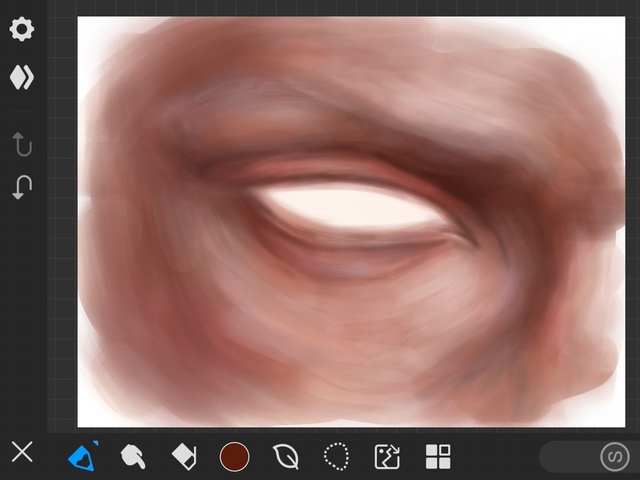Undo the last stroke
640x480 pixels.
tap(21, 187)
